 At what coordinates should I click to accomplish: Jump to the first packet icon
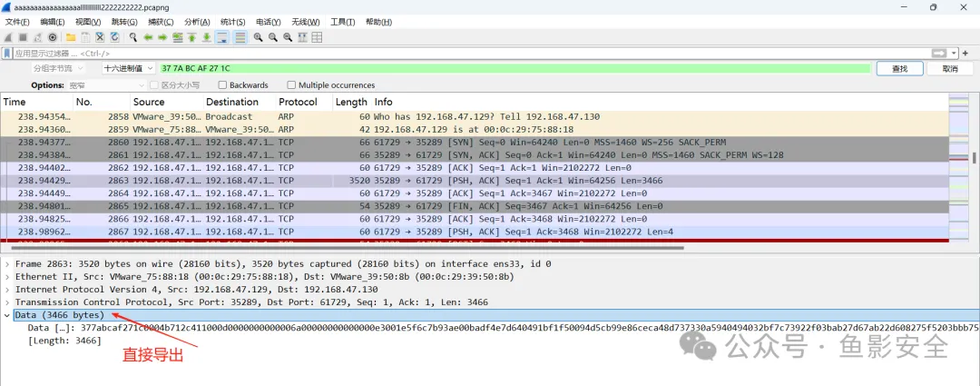(x=191, y=37)
